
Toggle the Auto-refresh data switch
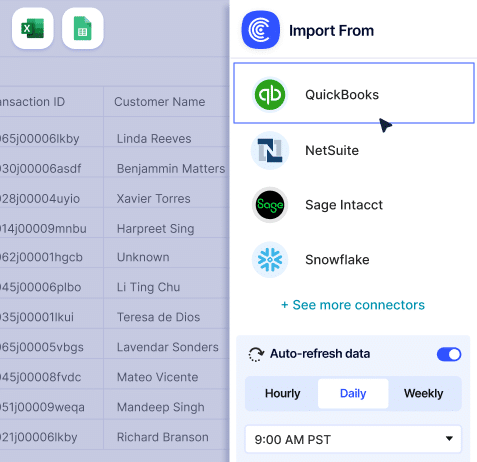[x=449, y=354]
